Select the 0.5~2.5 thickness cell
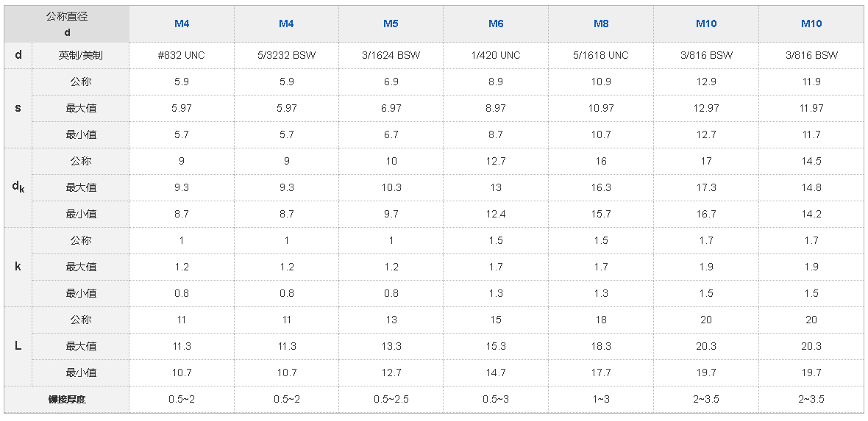 click(x=391, y=399)
